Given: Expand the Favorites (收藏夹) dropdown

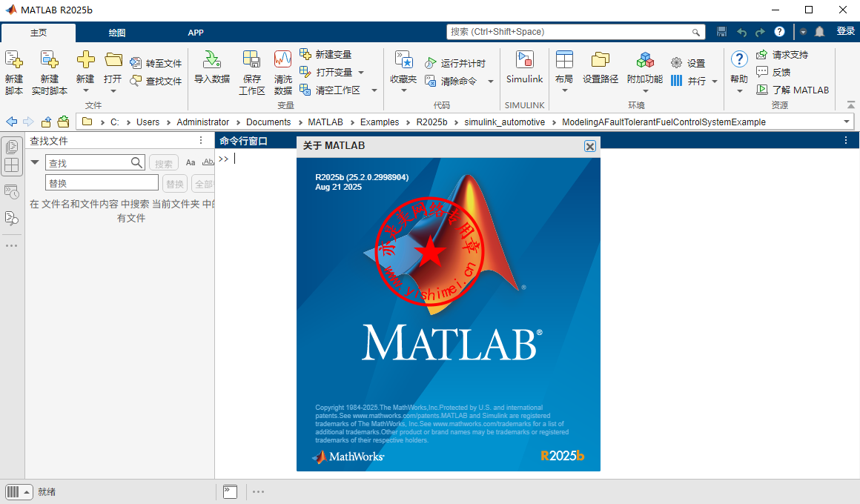Looking at the screenshot, I should coord(403,90).
